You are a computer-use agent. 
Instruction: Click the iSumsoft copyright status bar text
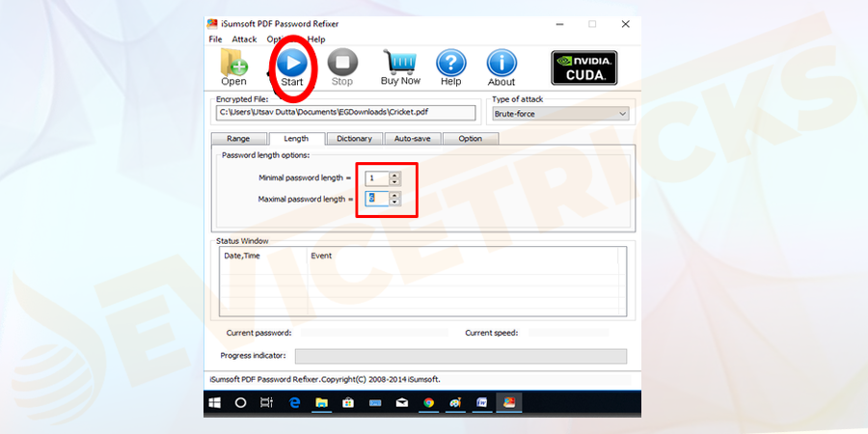tap(325, 380)
